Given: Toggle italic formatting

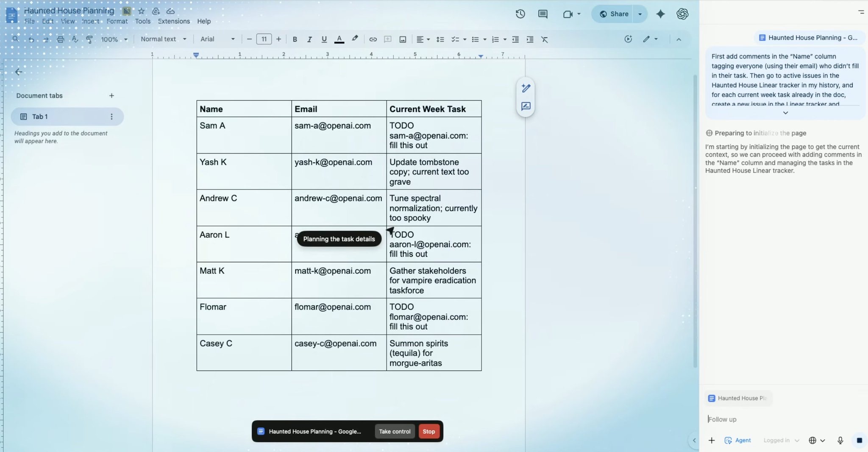Looking at the screenshot, I should (x=309, y=39).
